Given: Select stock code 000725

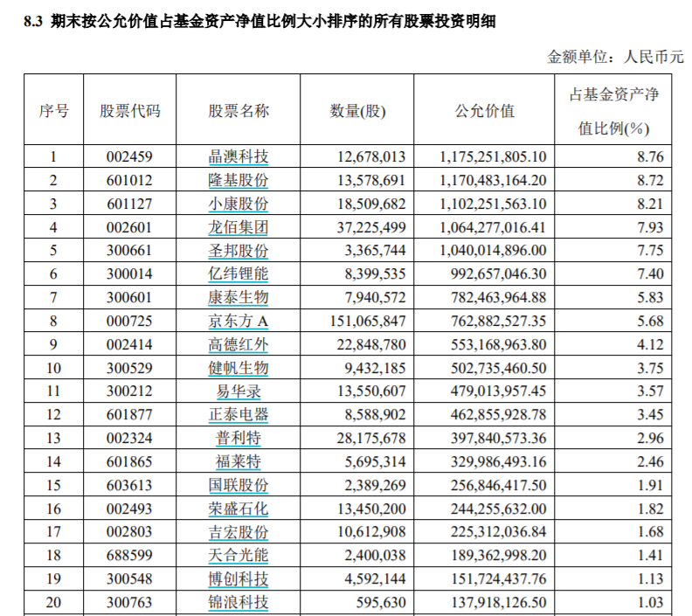Looking at the screenshot, I should pos(129,321).
